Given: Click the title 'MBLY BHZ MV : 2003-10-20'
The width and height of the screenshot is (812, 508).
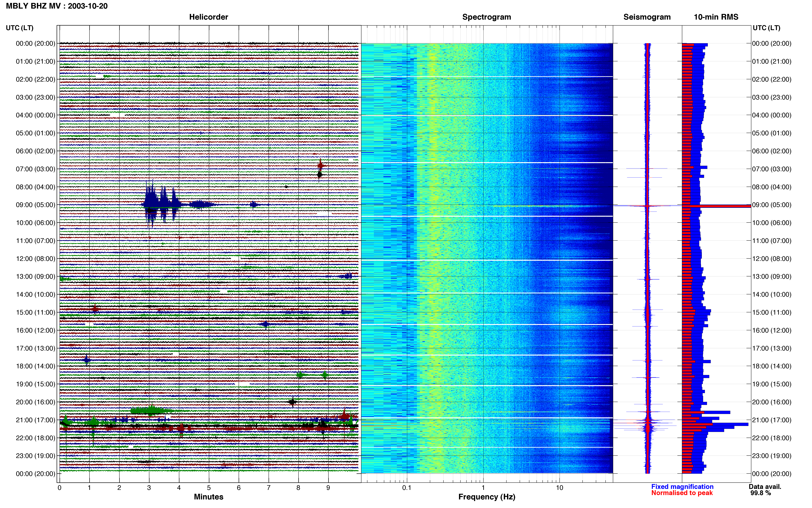Looking at the screenshot, I should pyautogui.click(x=57, y=6).
